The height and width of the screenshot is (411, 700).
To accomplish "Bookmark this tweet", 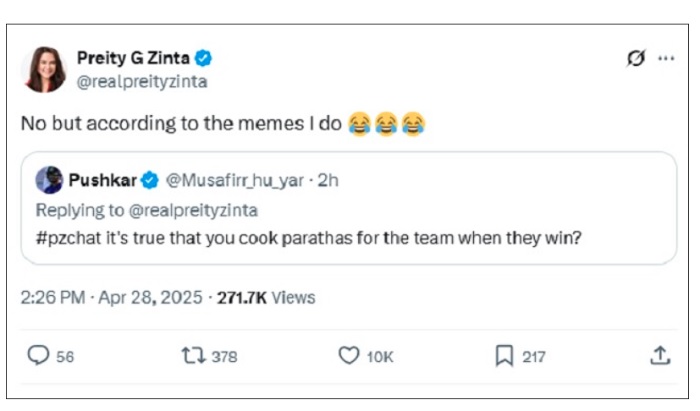I will [505, 355].
